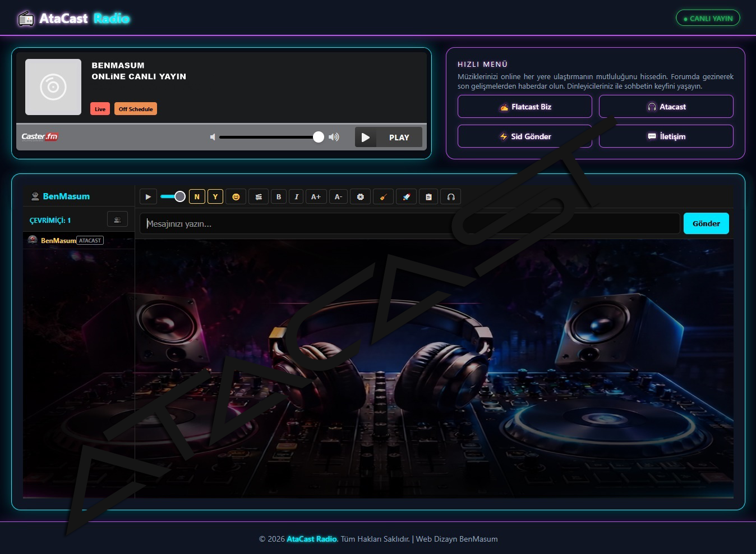This screenshot has height=554, width=756.
Task: Click the broom clear-chat icon
Action: 384,197
